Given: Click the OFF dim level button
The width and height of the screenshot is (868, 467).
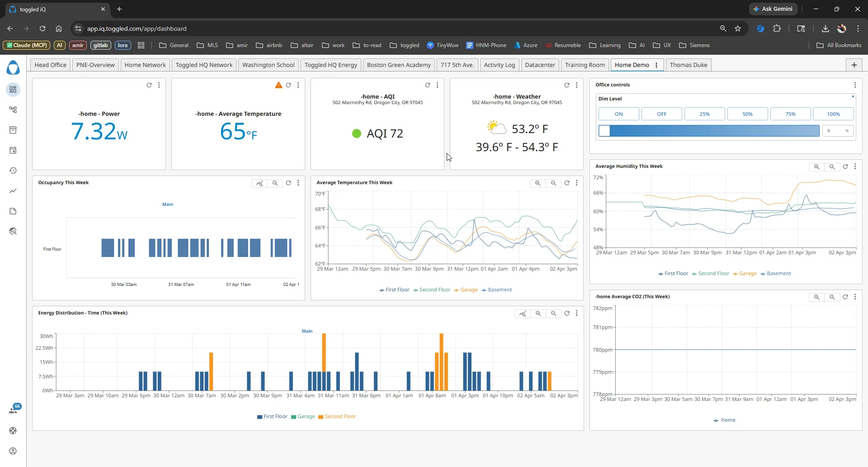Looking at the screenshot, I should pyautogui.click(x=662, y=114).
